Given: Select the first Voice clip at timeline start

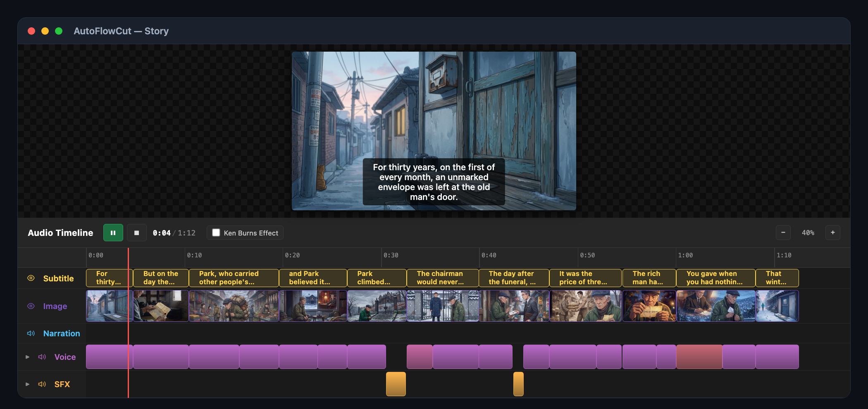Looking at the screenshot, I should [110, 357].
